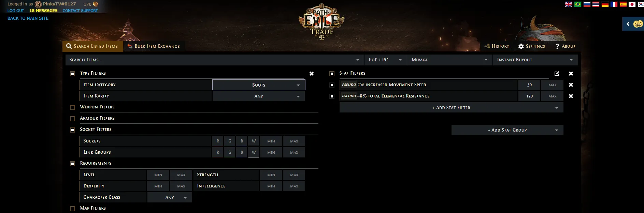Toggle the Type Filters checkbox

point(72,74)
